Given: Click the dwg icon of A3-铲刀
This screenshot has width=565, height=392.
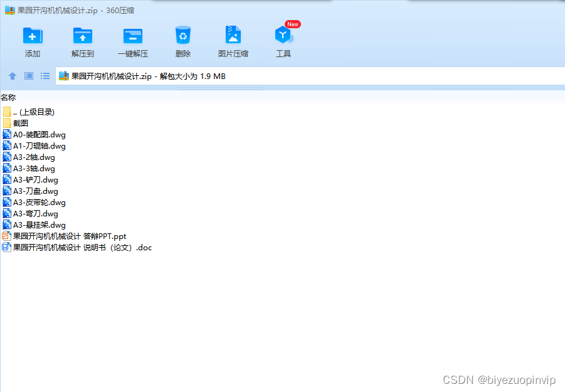Looking at the screenshot, I should pyautogui.click(x=7, y=179).
